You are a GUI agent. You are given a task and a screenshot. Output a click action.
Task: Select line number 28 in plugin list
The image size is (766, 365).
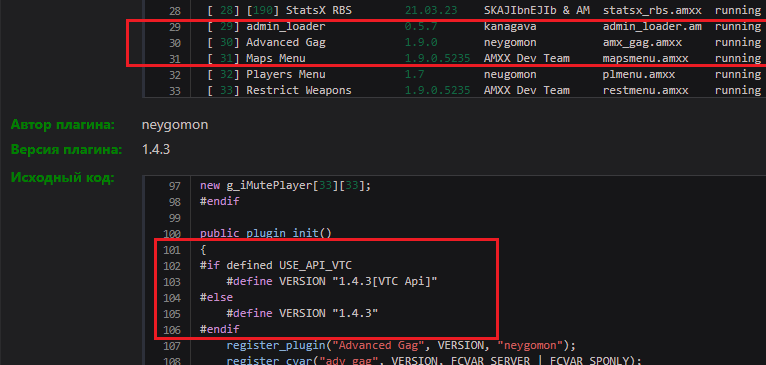[175, 11]
